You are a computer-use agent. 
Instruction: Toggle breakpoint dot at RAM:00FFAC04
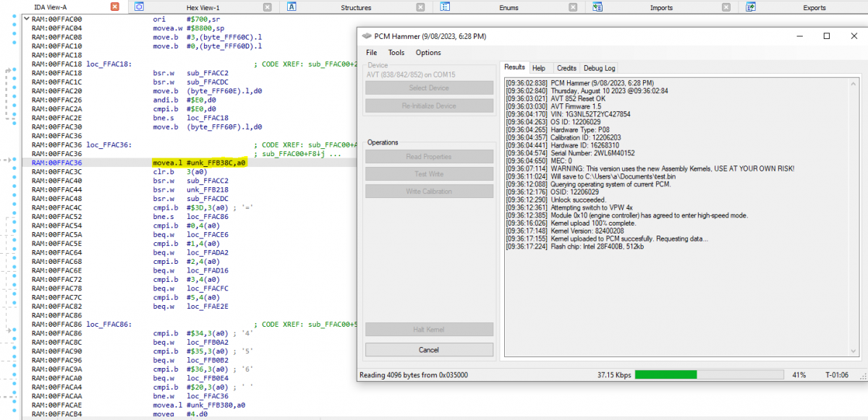[15, 26]
